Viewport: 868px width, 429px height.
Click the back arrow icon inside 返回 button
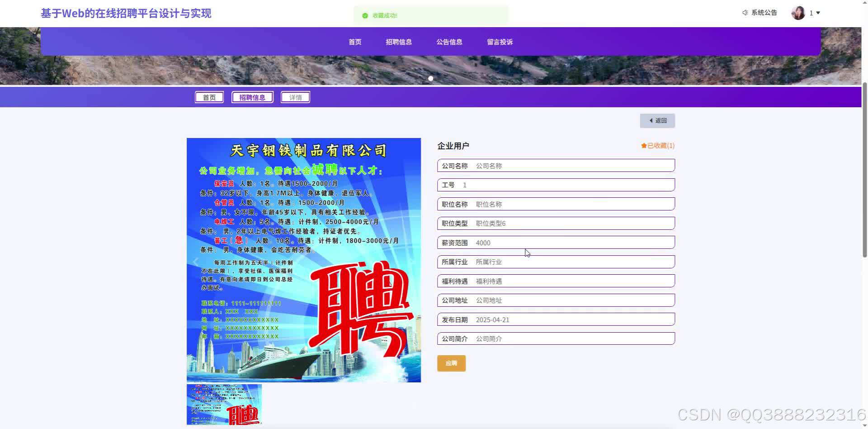point(651,120)
